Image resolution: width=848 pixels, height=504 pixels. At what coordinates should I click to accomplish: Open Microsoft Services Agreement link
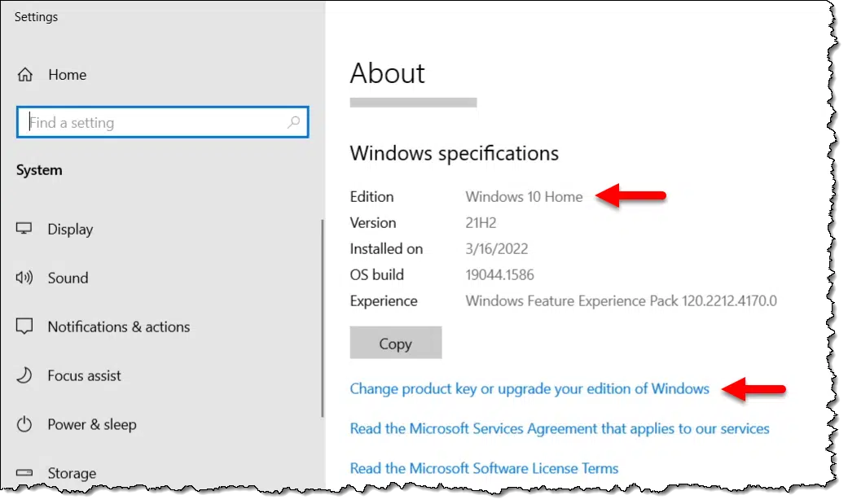(x=559, y=429)
